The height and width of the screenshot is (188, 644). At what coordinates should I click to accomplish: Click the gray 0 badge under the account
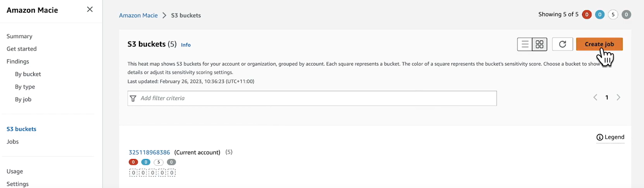point(171,162)
